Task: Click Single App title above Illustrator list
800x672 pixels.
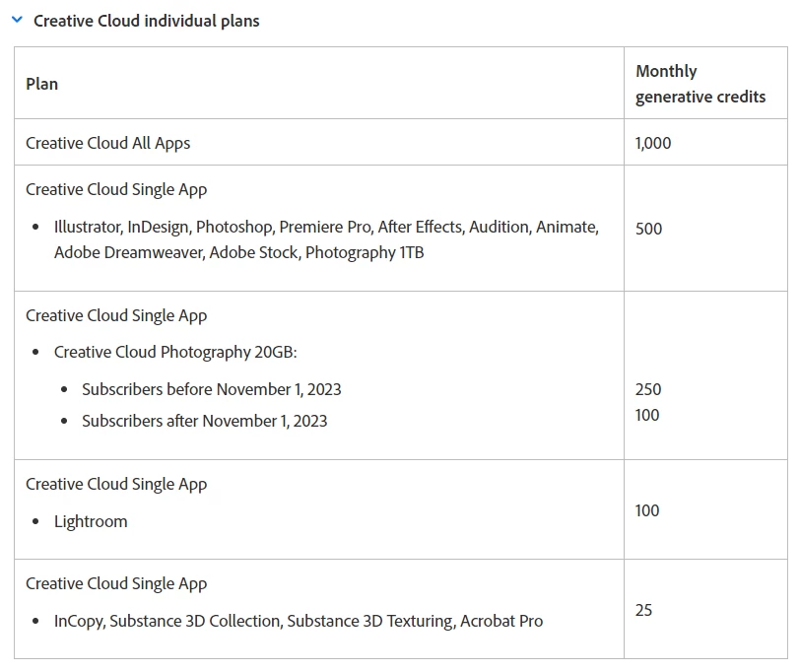Action: (116, 189)
